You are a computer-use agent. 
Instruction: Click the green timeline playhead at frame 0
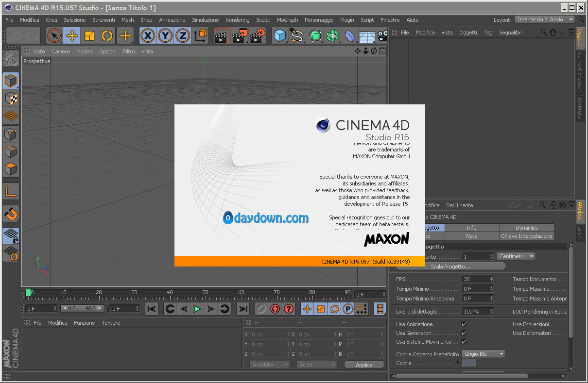click(29, 292)
